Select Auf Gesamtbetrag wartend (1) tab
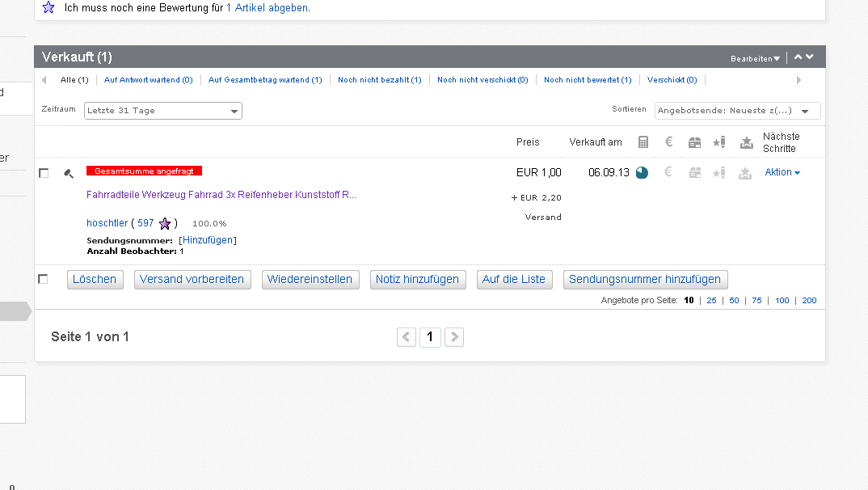This screenshot has width=868, height=490. pos(265,80)
